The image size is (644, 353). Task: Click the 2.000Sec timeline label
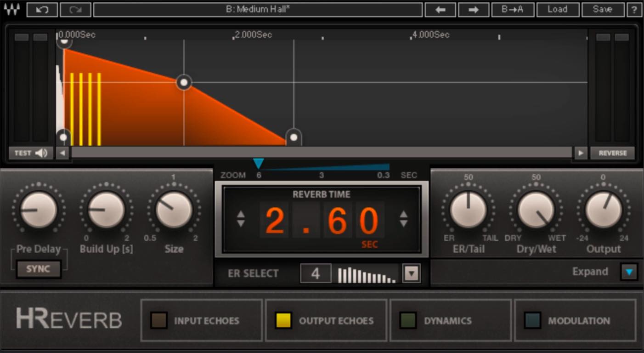(254, 34)
